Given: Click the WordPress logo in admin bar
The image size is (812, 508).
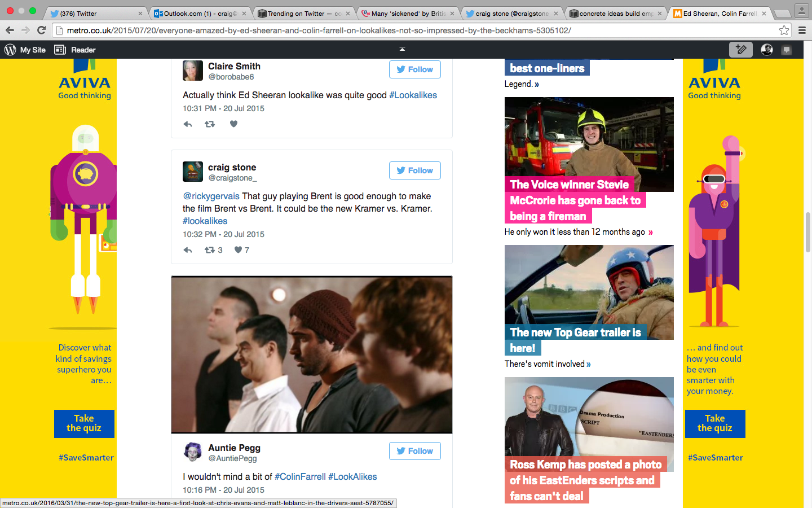Looking at the screenshot, I should [x=10, y=50].
